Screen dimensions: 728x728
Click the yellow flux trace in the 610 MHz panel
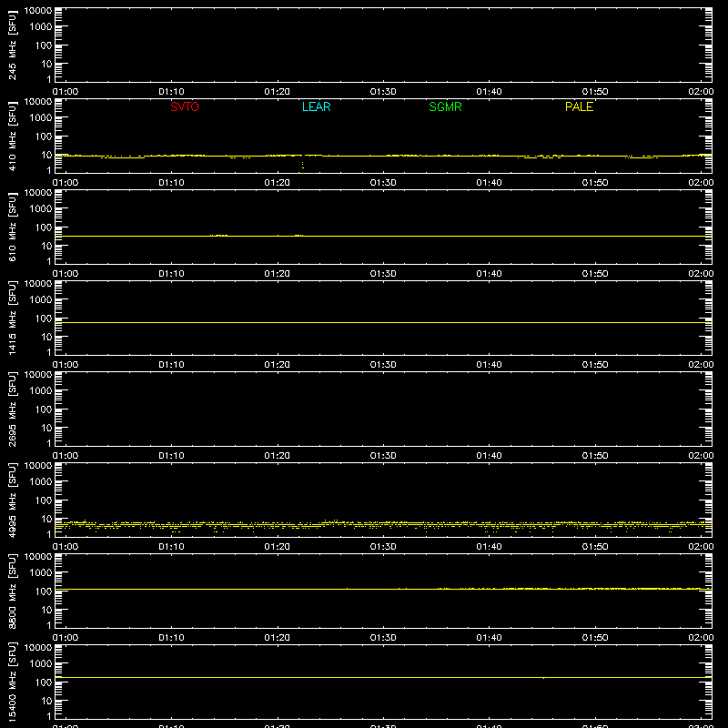pyautogui.click(x=383, y=237)
